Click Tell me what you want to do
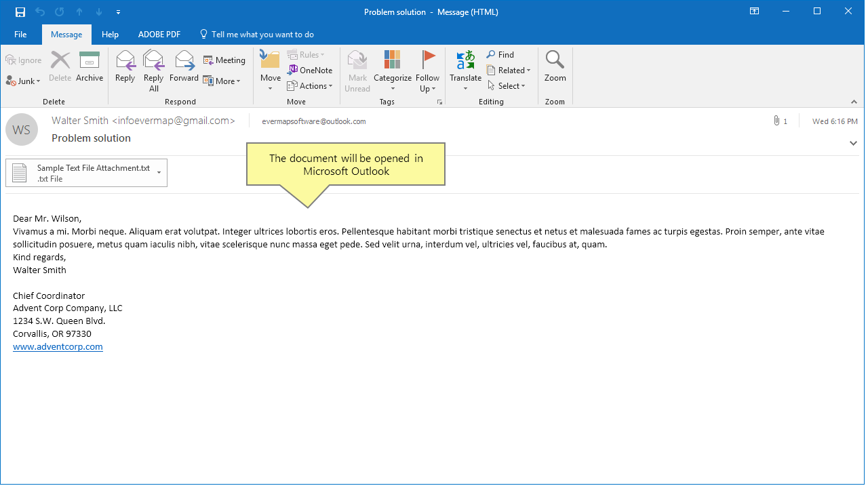Viewport: 868px width, 488px height. pos(256,35)
